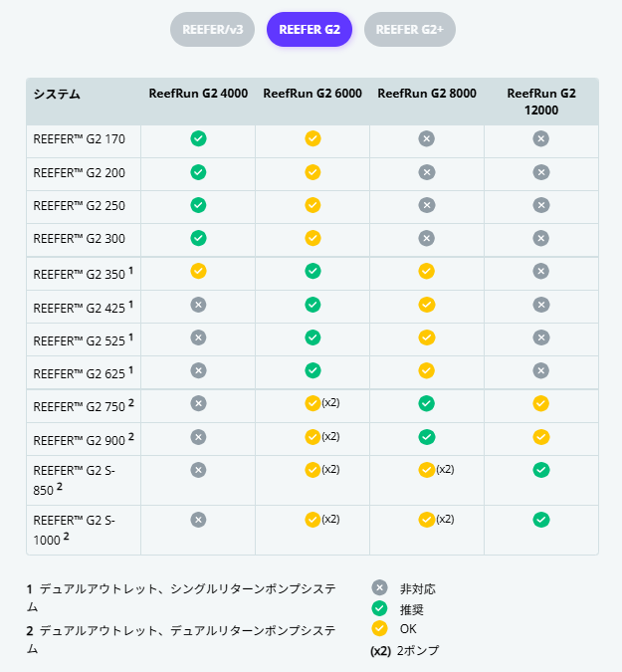Click gray X for G2 300 under ReefRun 12000
622x672 pixels.
click(x=541, y=238)
